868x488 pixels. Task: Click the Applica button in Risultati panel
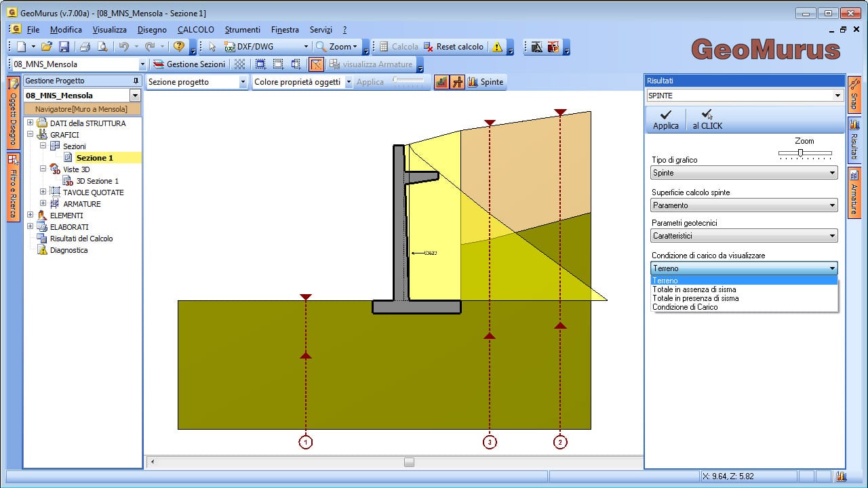pyautogui.click(x=665, y=120)
